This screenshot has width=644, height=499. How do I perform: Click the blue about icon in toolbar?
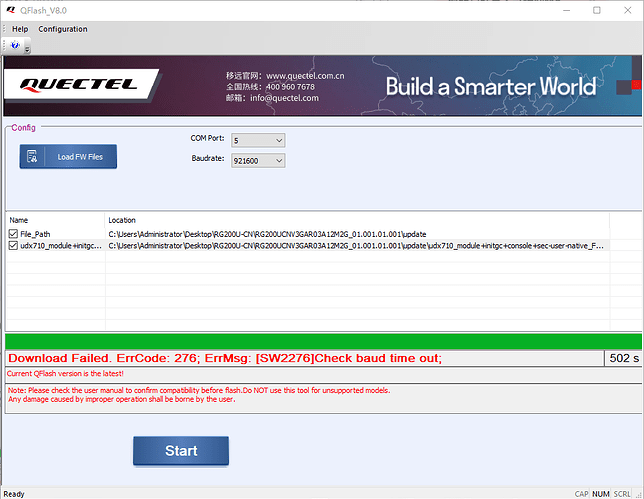[x=15, y=45]
